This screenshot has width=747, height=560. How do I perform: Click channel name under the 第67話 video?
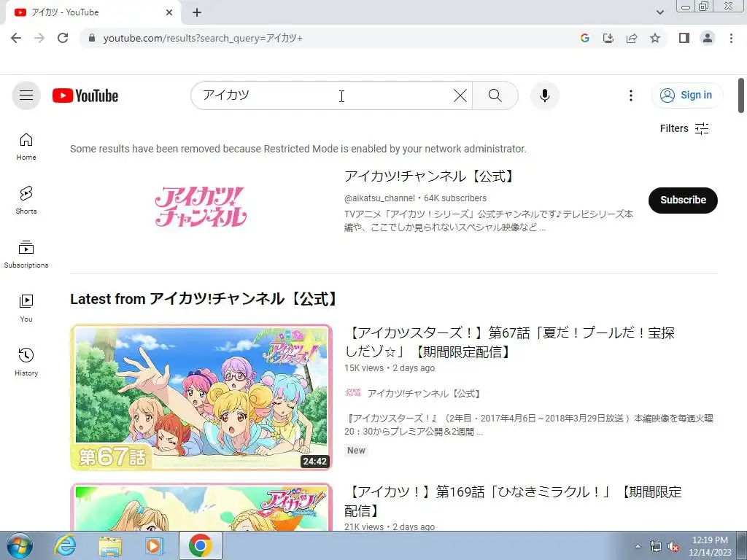click(424, 393)
